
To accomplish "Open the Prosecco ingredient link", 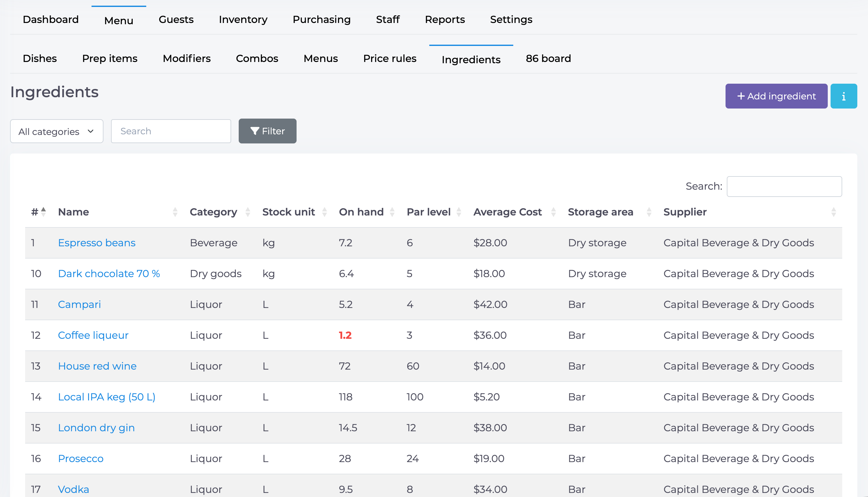I will pos(81,458).
